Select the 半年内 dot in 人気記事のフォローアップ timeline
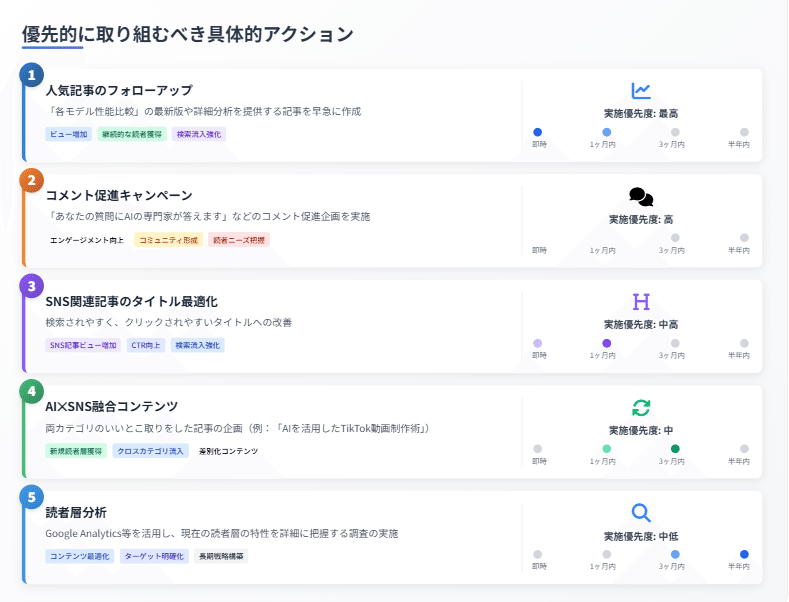This screenshot has height=602, width=789. (744, 132)
